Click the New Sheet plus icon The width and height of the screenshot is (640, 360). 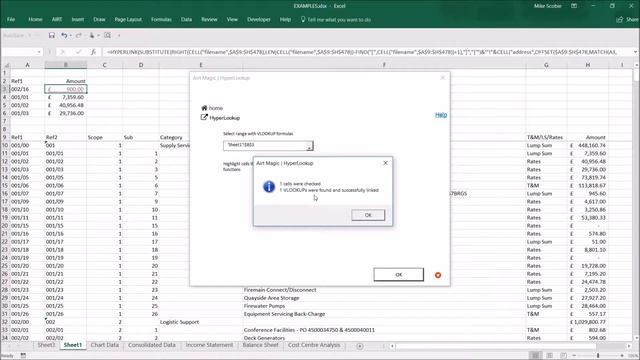click(360, 346)
